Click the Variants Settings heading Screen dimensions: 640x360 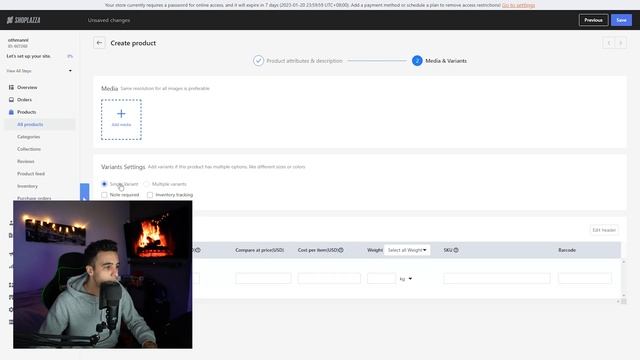coord(123,167)
